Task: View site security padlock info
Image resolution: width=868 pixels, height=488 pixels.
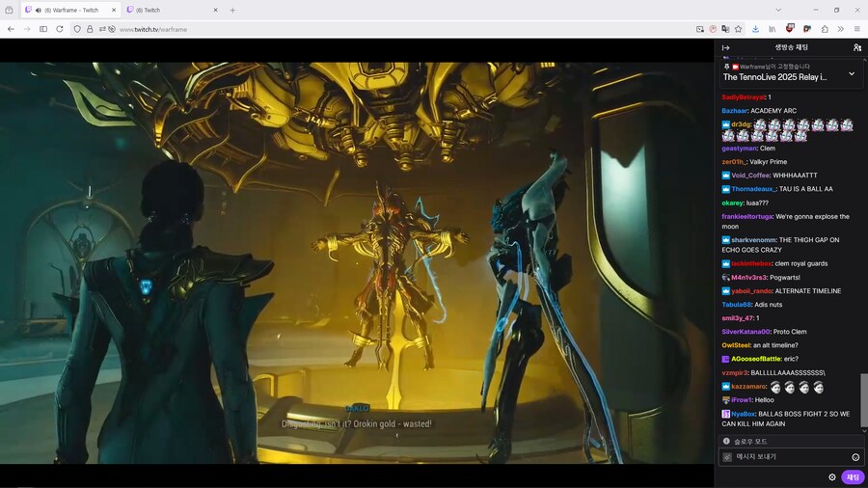Action: (90, 29)
